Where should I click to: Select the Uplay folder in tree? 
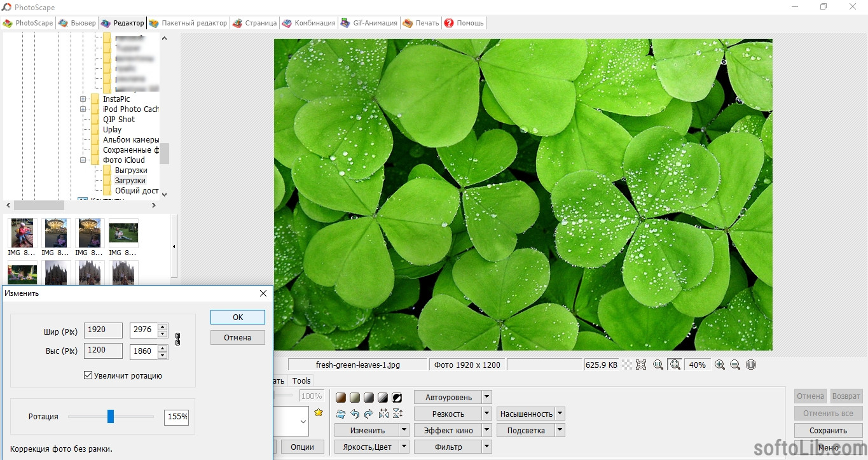point(112,130)
